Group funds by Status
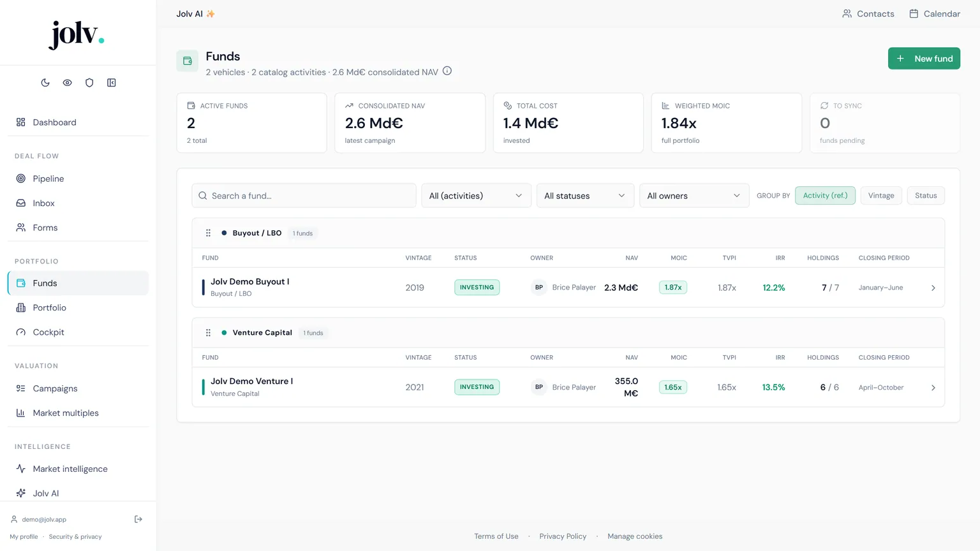Viewport: 980px width, 551px height. pyautogui.click(x=926, y=196)
